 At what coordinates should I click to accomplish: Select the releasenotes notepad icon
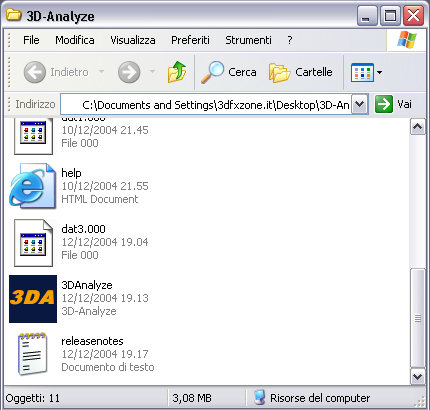coord(32,354)
